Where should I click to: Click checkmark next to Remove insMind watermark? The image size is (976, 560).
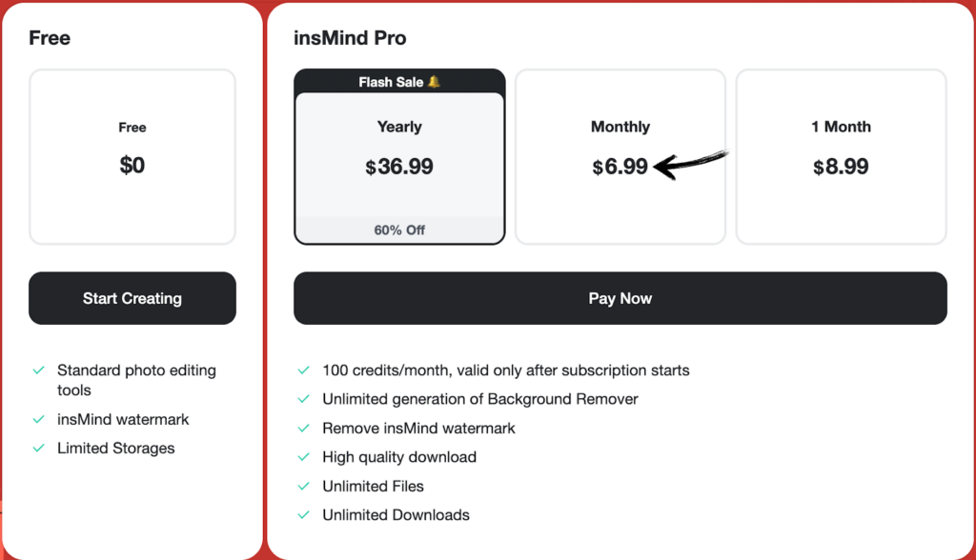(303, 429)
